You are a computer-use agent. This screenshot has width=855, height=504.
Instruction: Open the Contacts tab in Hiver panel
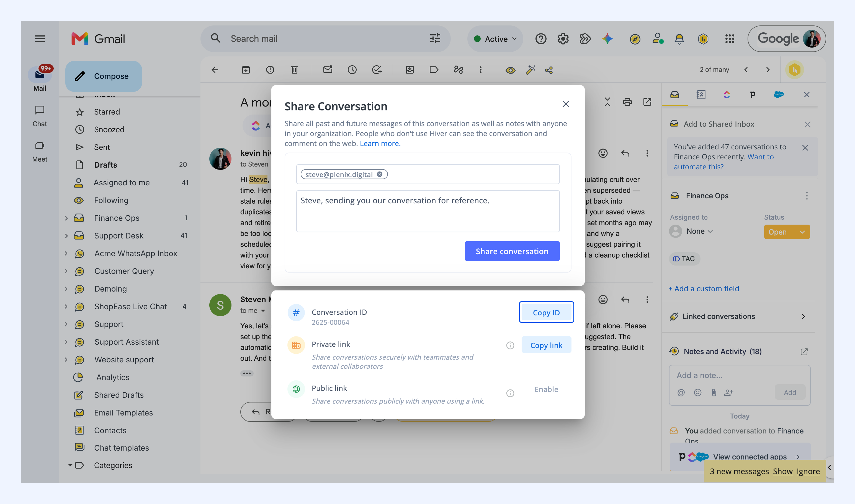click(x=701, y=94)
